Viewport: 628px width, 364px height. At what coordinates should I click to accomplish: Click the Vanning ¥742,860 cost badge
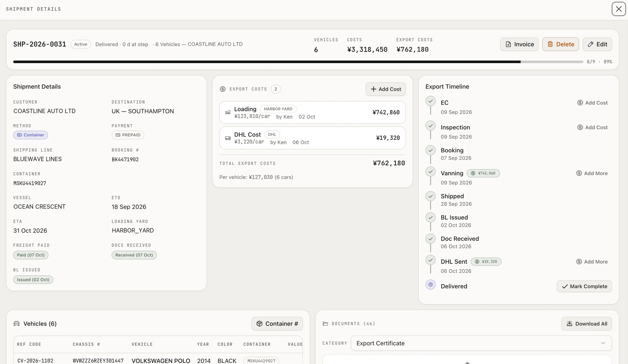point(483,173)
